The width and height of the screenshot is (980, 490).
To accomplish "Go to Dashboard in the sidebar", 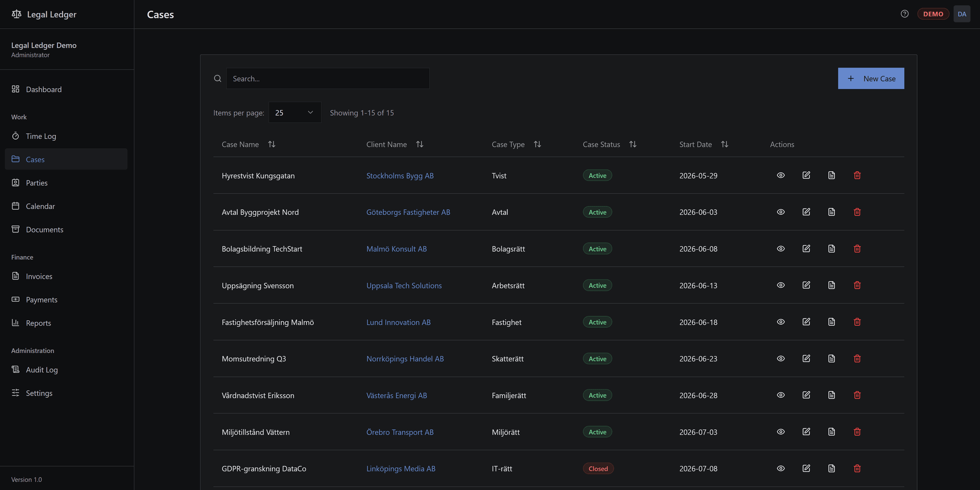I will coord(66,89).
